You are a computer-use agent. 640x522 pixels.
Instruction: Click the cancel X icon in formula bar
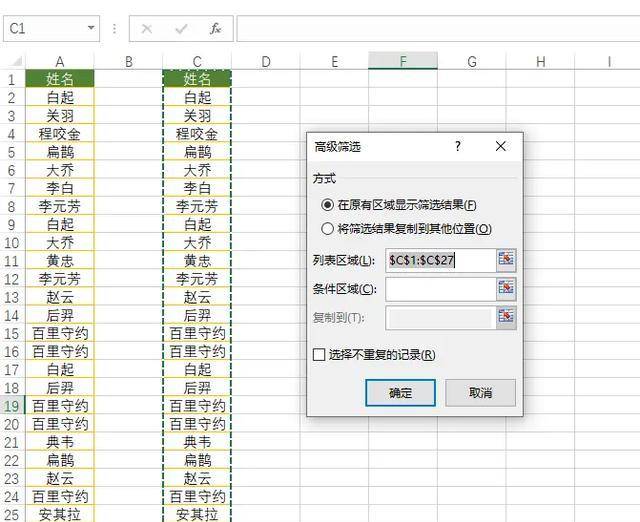click(x=147, y=29)
